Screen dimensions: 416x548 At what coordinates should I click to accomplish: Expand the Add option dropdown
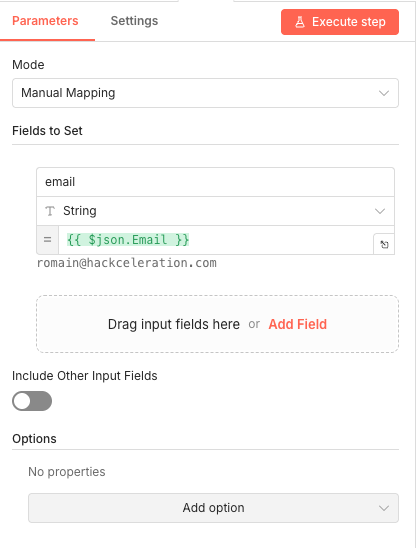tap(213, 508)
